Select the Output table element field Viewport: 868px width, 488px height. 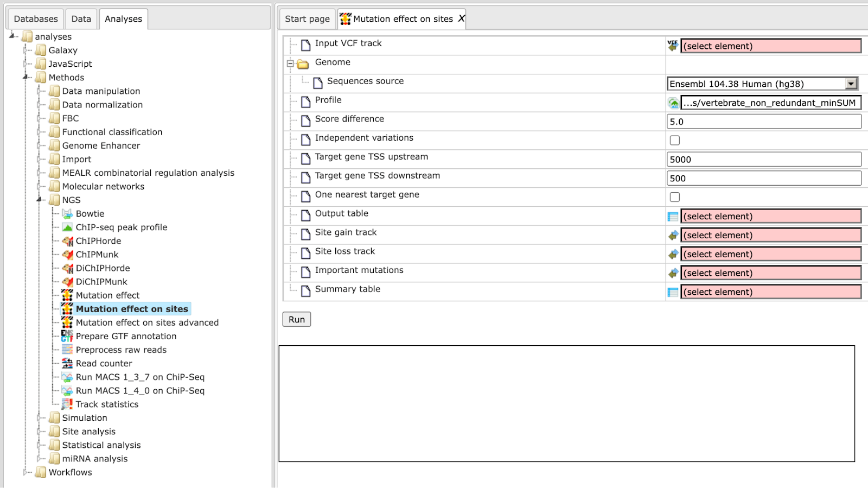771,216
